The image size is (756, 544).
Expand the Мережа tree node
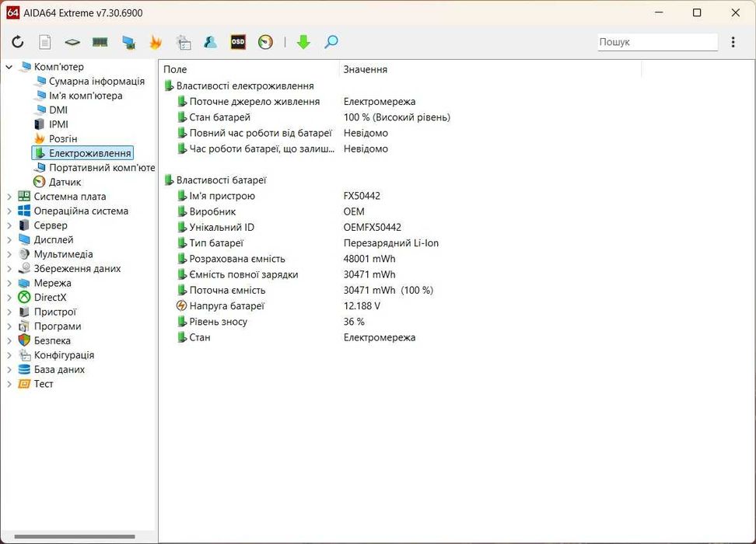[x=9, y=284]
